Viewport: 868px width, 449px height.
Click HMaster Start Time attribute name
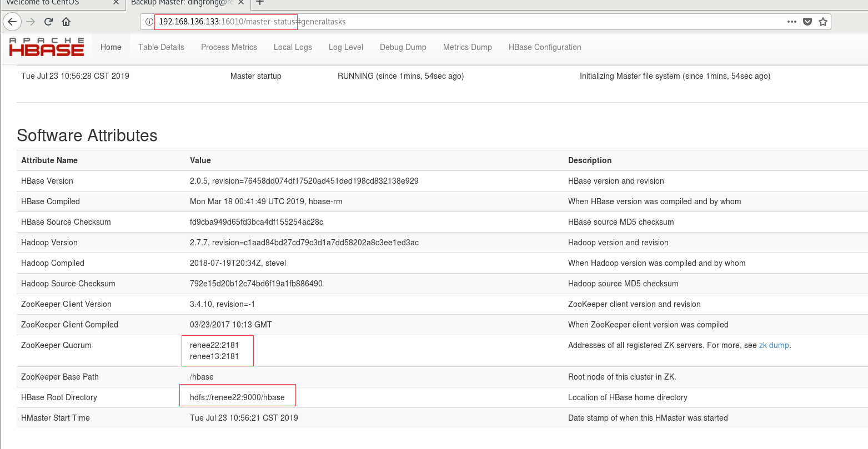[x=56, y=418]
